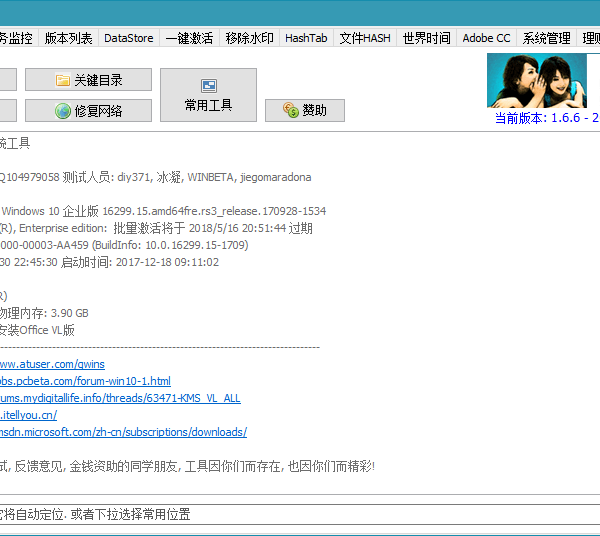Viewport: 600px width, 536px height.
Task: Click the 修复网络 globe button
Action: point(88,111)
